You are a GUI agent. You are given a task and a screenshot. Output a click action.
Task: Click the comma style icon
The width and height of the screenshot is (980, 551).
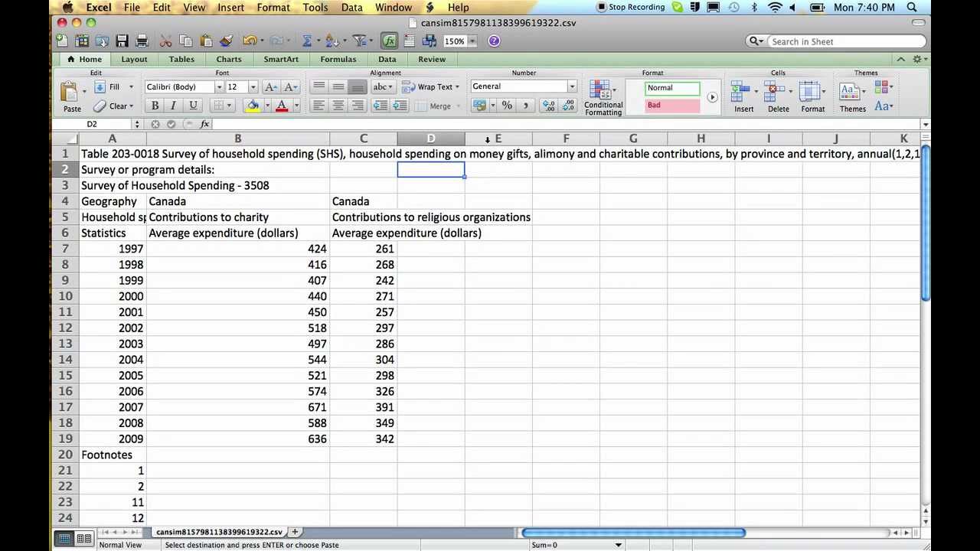525,106
